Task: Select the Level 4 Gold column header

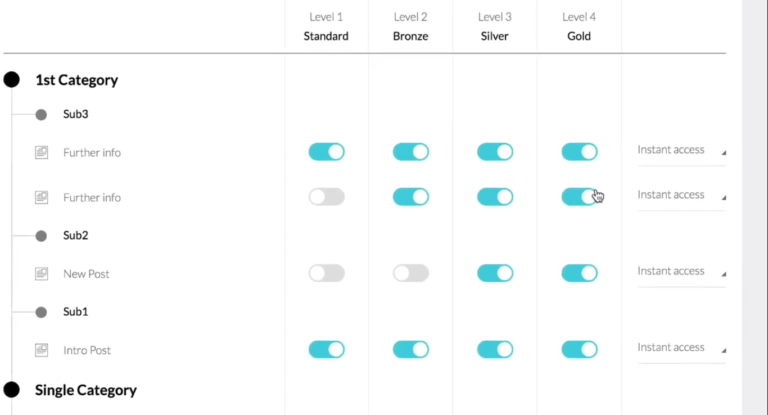Action: point(578,27)
